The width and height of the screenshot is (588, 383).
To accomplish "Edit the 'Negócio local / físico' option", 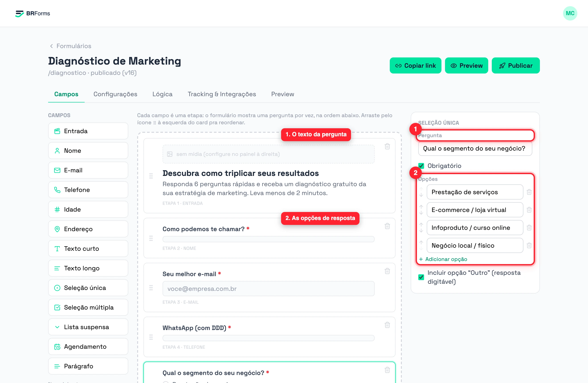I will (475, 245).
